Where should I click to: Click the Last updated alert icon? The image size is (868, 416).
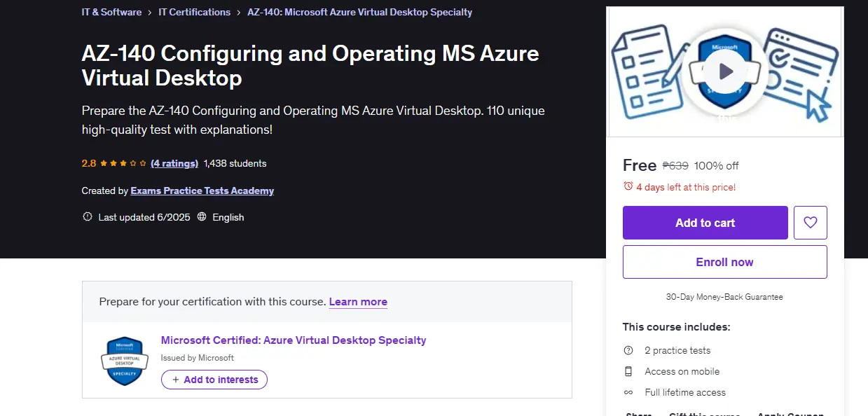88,217
